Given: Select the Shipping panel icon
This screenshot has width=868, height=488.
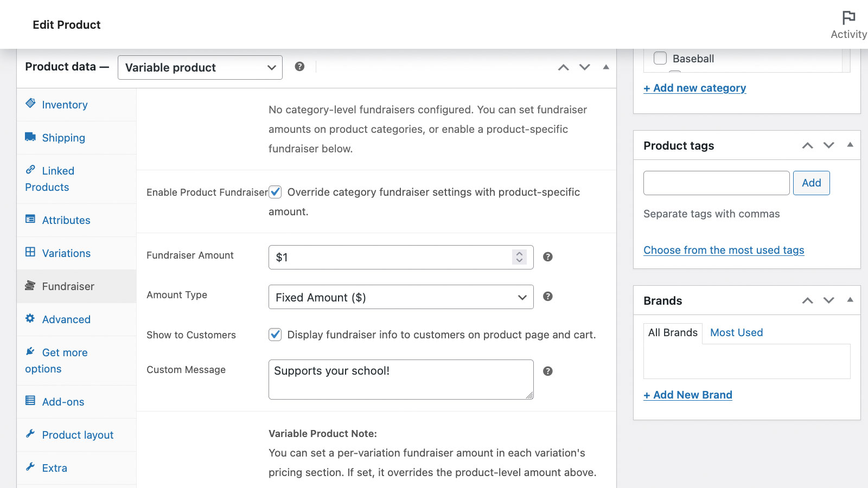Looking at the screenshot, I should tap(31, 137).
